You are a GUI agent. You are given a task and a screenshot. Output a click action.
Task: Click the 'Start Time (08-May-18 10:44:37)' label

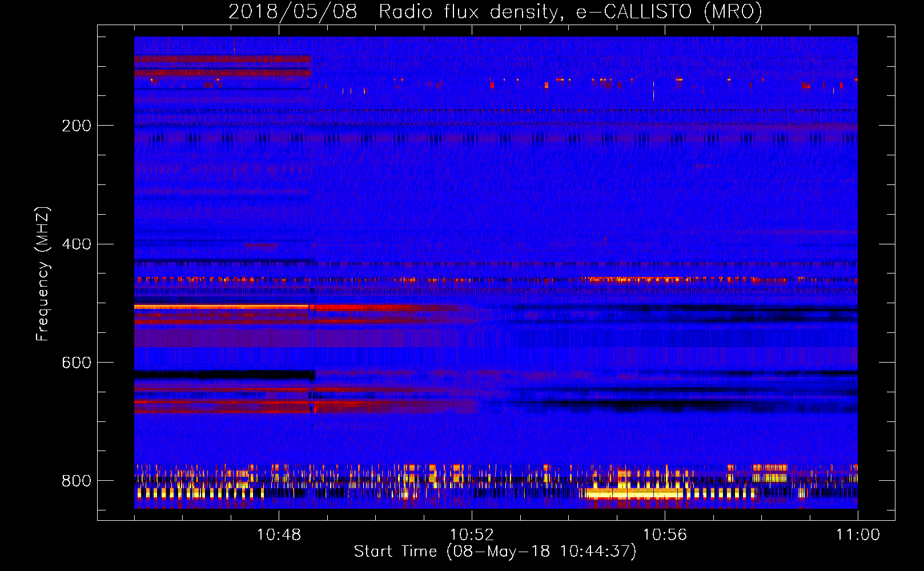point(495,551)
